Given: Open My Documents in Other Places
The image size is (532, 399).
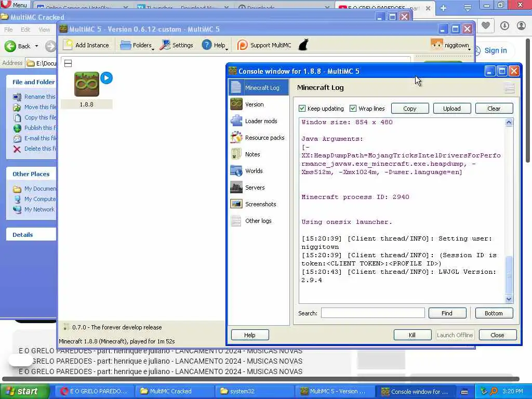Looking at the screenshot, I should (x=34, y=189).
